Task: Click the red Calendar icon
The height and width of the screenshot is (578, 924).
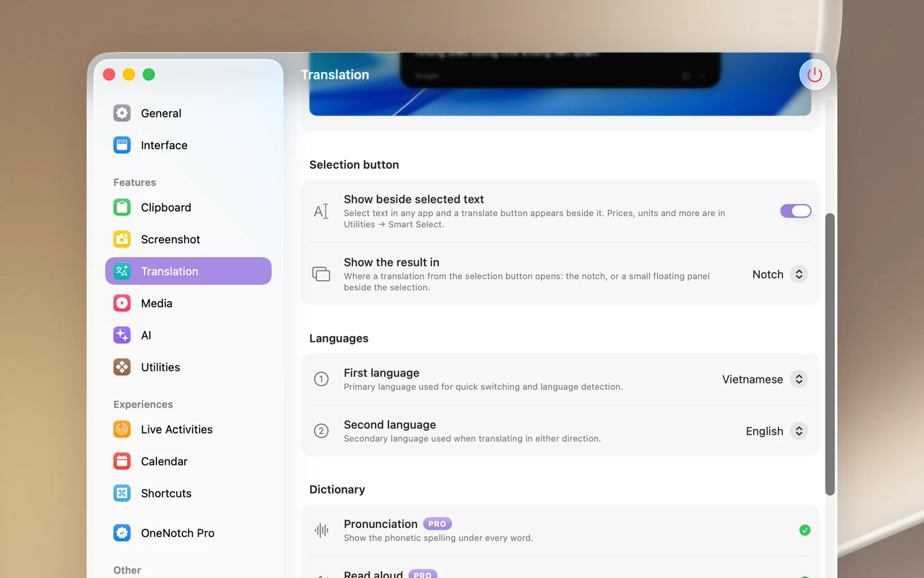Action: click(122, 461)
